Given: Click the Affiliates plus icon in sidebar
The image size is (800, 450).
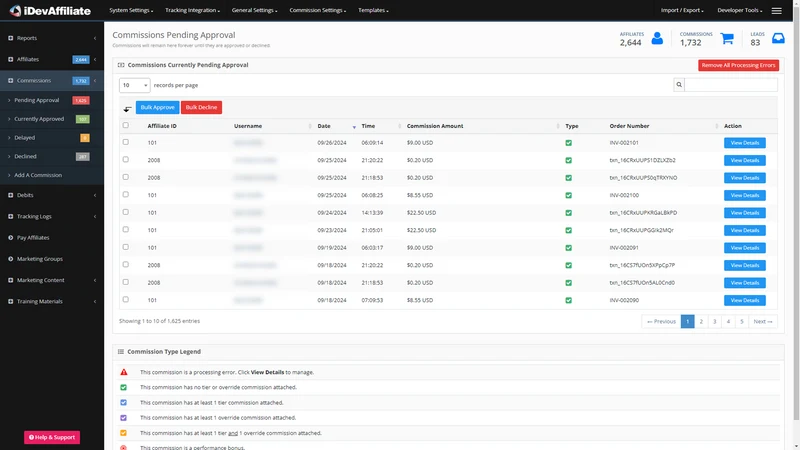Looking at the screenshot, I should (10, 59).
